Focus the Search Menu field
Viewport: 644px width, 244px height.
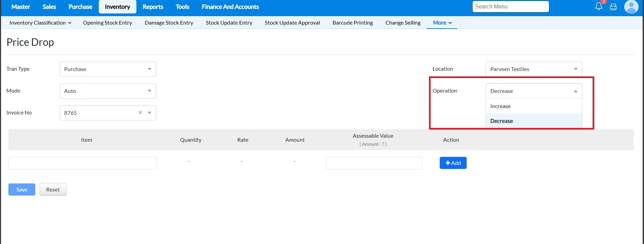[x=510, y=7]
